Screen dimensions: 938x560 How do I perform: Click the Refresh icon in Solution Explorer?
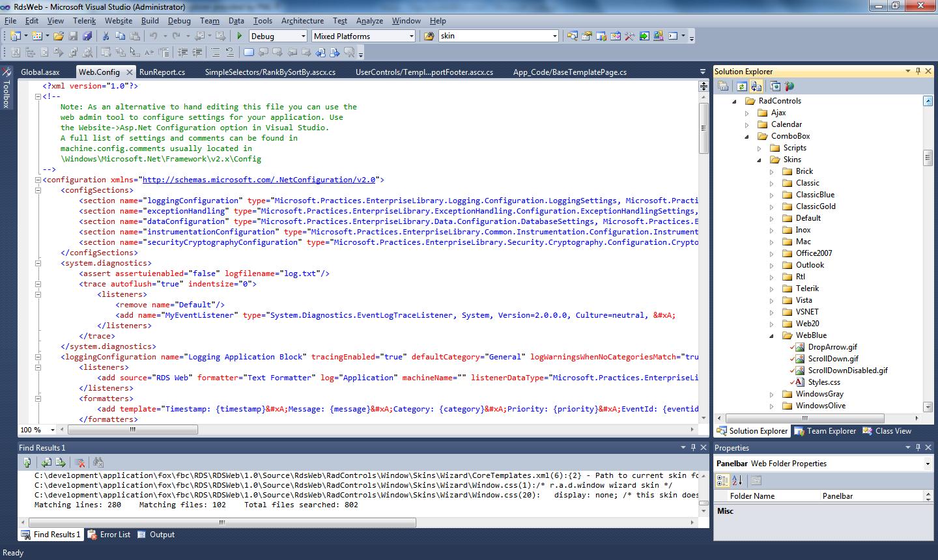[x=741, y=86]
